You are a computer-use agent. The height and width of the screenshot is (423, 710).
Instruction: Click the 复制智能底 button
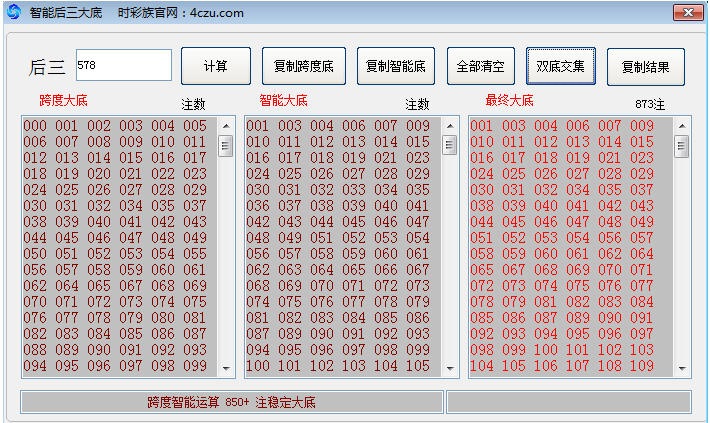click(395, 67)
